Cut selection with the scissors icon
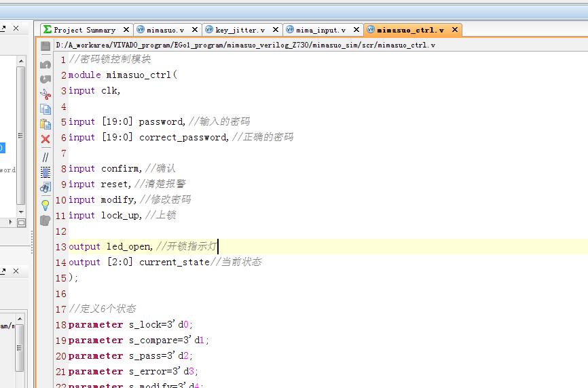588x388 pixels. 45,94
